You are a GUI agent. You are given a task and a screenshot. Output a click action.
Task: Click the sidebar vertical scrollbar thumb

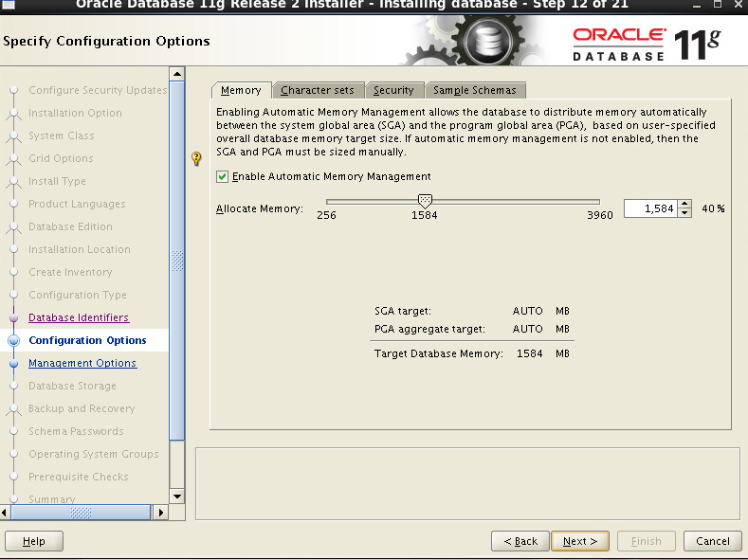(177, 261)
